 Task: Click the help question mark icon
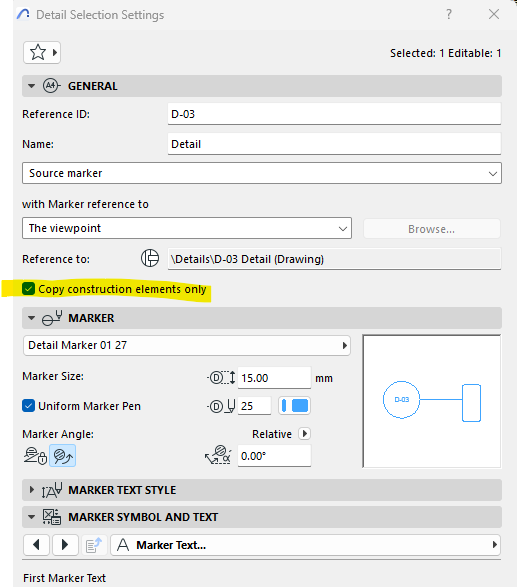coord(449,14)
